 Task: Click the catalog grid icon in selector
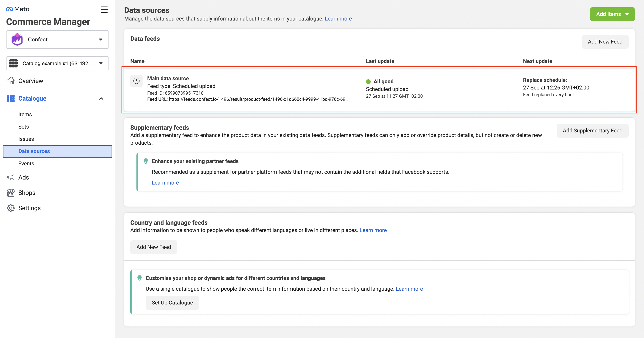13,63
